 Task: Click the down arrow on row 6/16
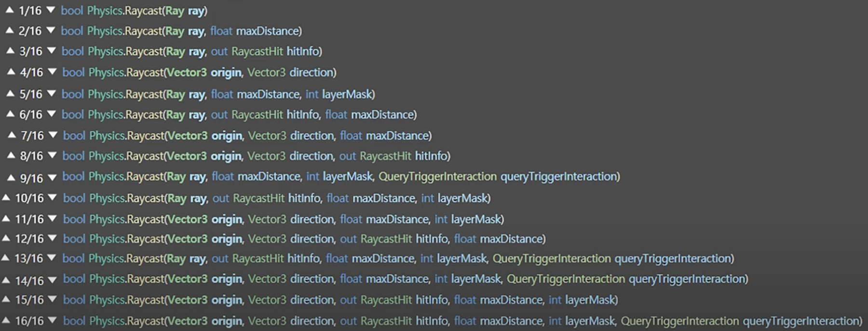click(52, 114)
